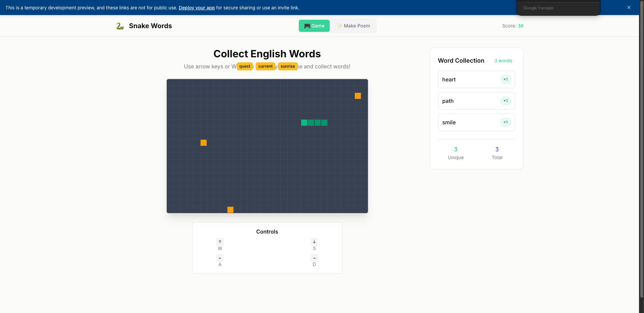
Task: Select the path word entry
Action: click(x=476, y=101)
